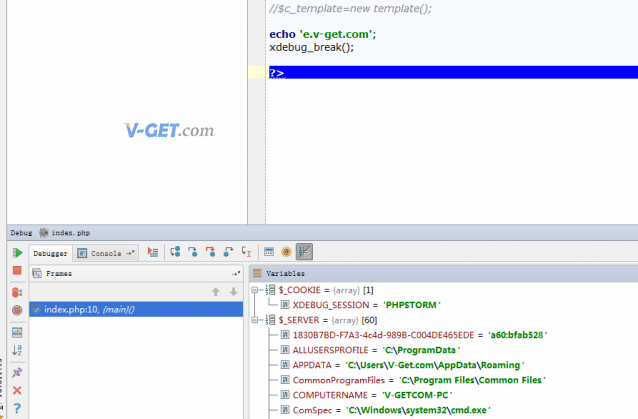Select the ALLUSERSPROFILE variable
The width and height of the screenshot is (638, 419).
(x=371, y=350)
